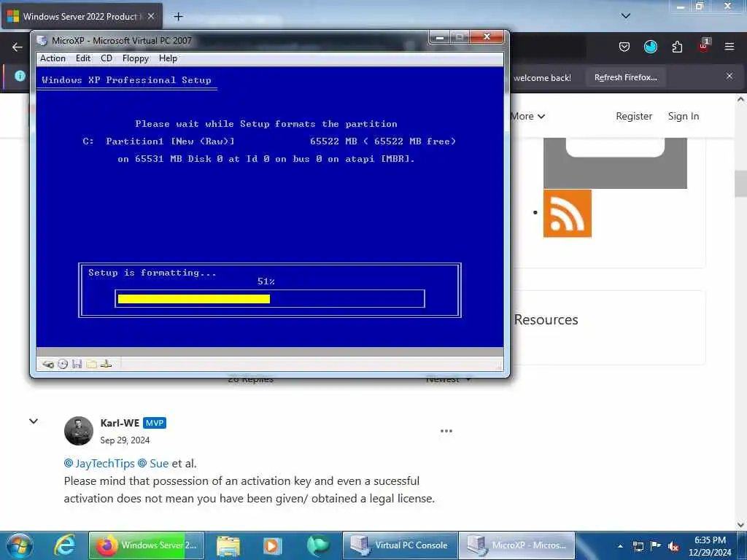Open the Help menu in Virtual PC
This screenshot has width=747, height=560.
(168, 58)
